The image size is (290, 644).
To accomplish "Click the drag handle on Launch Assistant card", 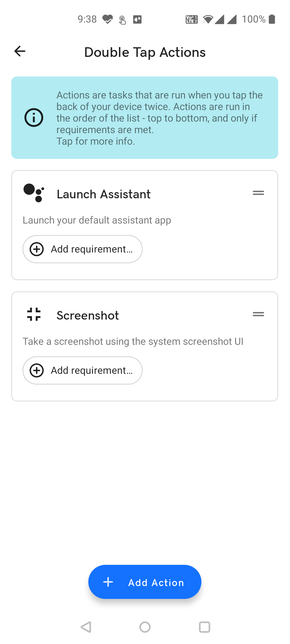I will click(x=258, y=193).
